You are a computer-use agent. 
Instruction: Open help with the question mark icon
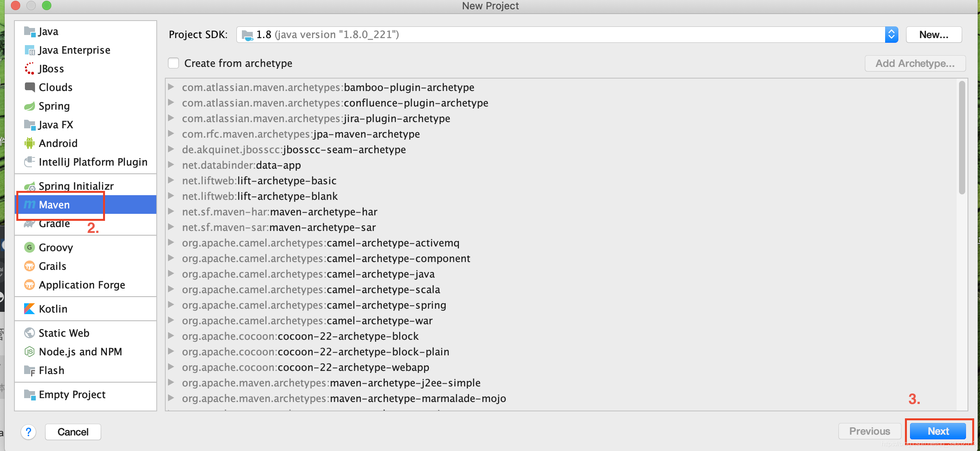28,432
